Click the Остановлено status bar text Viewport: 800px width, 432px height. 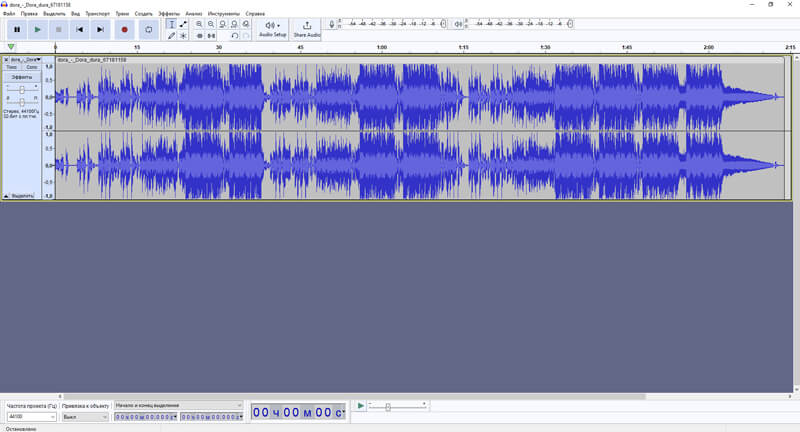[x=21, y=429]
